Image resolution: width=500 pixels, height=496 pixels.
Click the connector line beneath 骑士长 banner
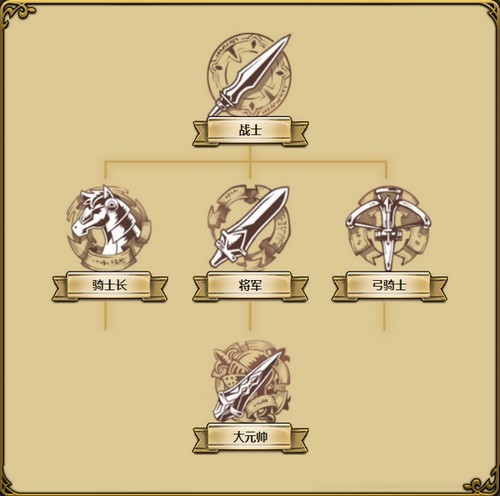(x=105, y=315)
